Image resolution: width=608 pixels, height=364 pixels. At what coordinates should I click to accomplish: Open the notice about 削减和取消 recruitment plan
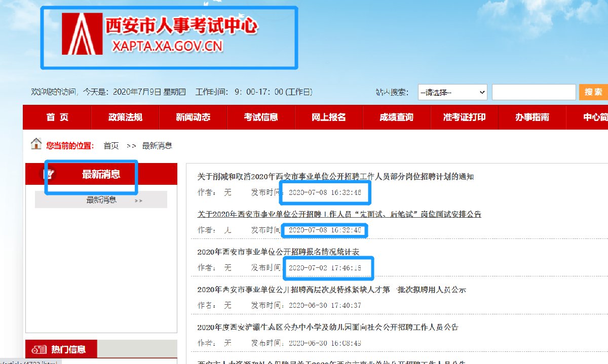[x=335, y=177]
